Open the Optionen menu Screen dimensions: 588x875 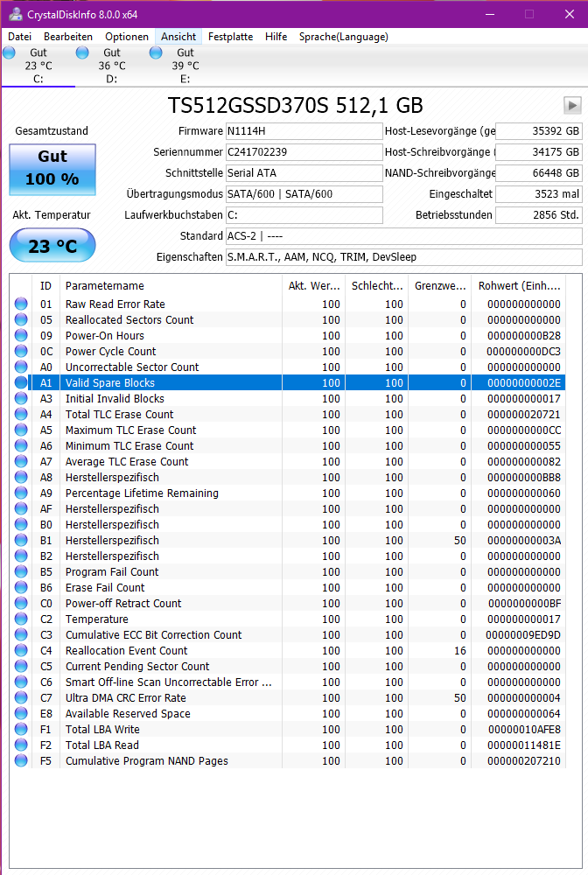(127, 37)
